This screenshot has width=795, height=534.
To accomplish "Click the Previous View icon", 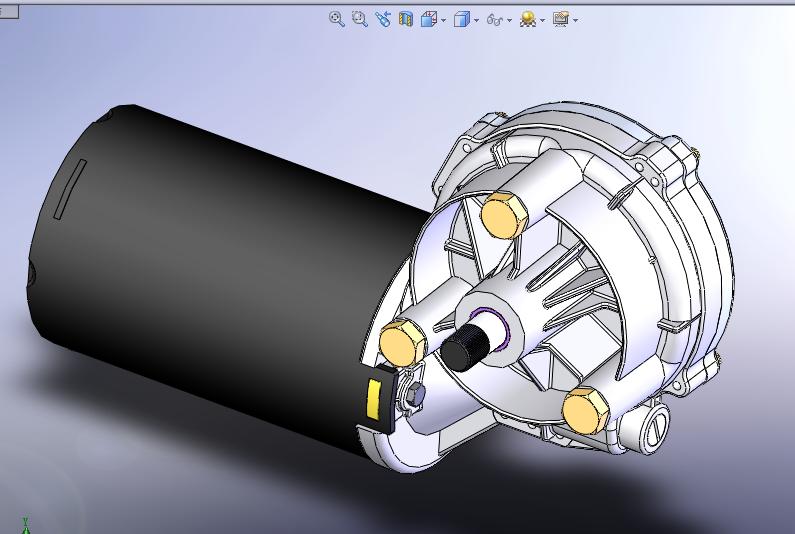I will [x=383, y=19].
